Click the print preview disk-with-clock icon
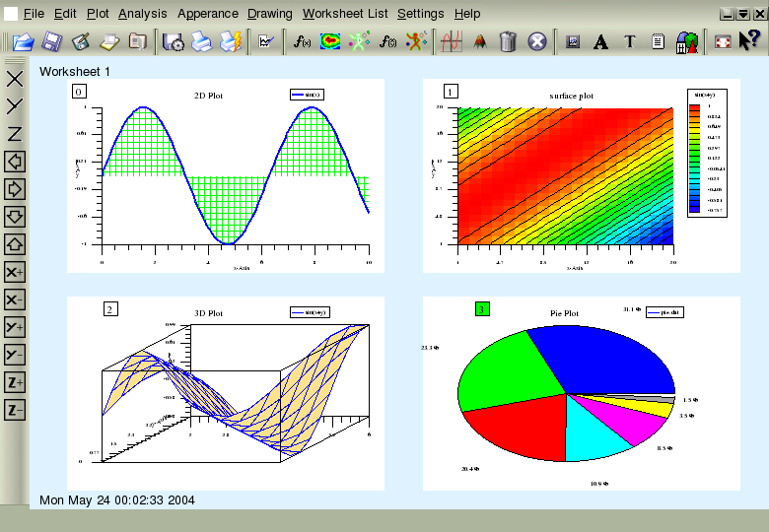This screenshot has height=532, width=769. pyautogui.click(x=174, y=42)
